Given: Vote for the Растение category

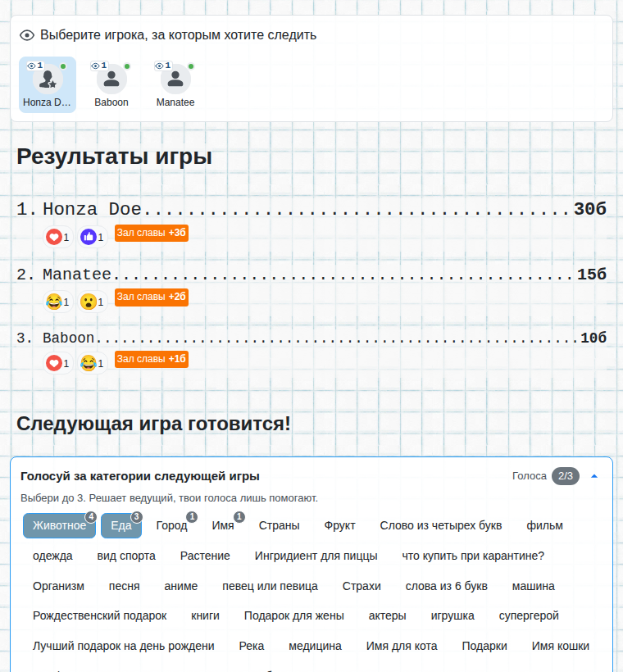Looking at the screenshot, I should [205, 556].
